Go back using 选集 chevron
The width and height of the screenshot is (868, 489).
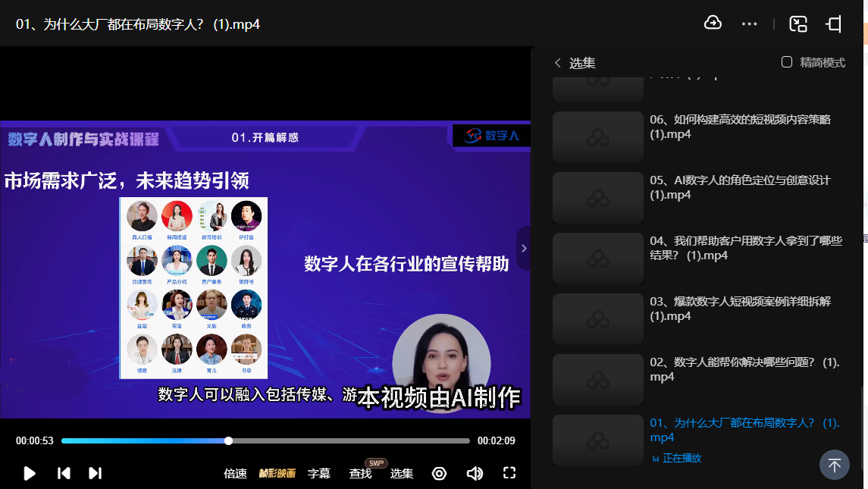tap(558, 63)
